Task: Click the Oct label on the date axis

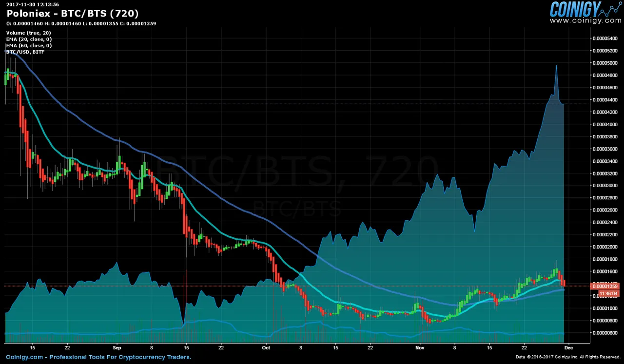Action: coord(266,348)
